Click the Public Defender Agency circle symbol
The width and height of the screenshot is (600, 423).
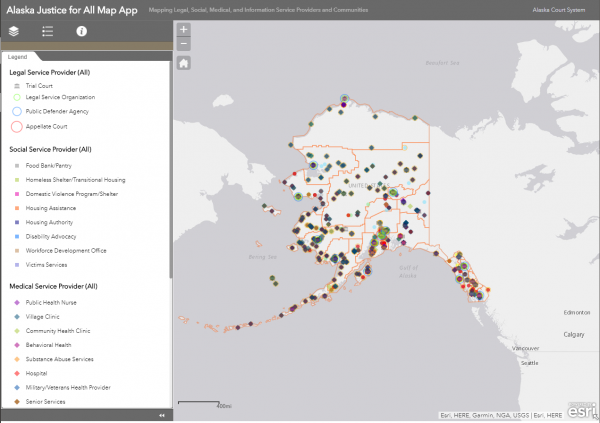(x=16, y=112)
